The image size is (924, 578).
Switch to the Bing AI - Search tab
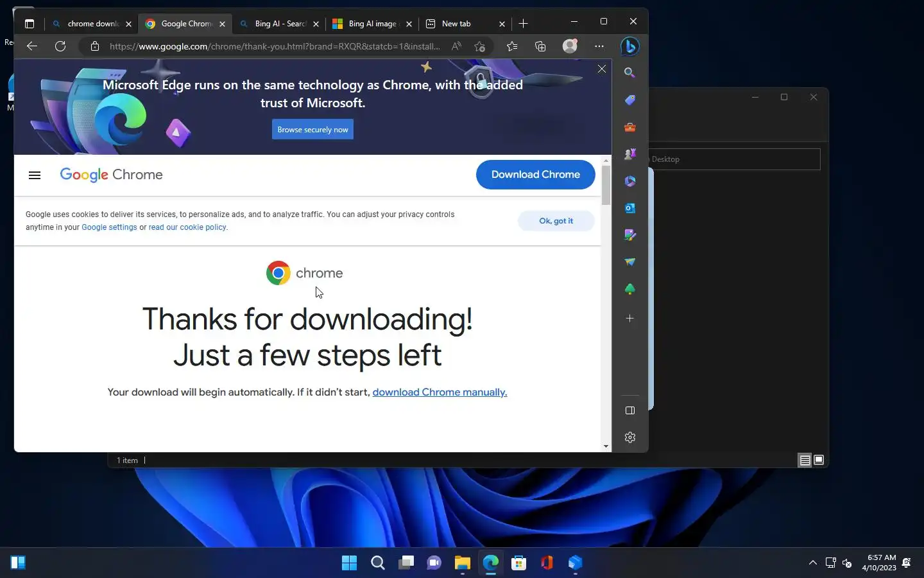tap(278, 24)
